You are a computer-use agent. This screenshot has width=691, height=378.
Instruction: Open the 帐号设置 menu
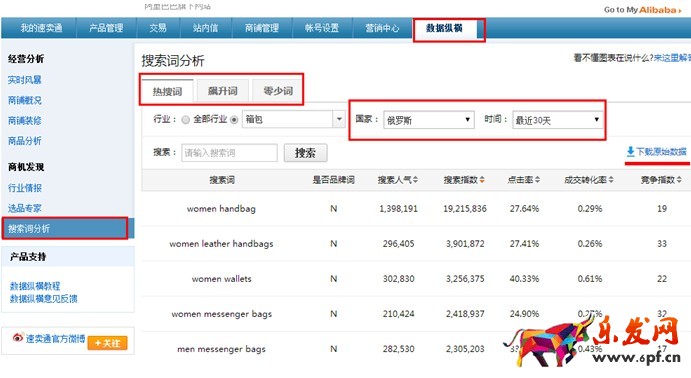click(x=322, y=28)
